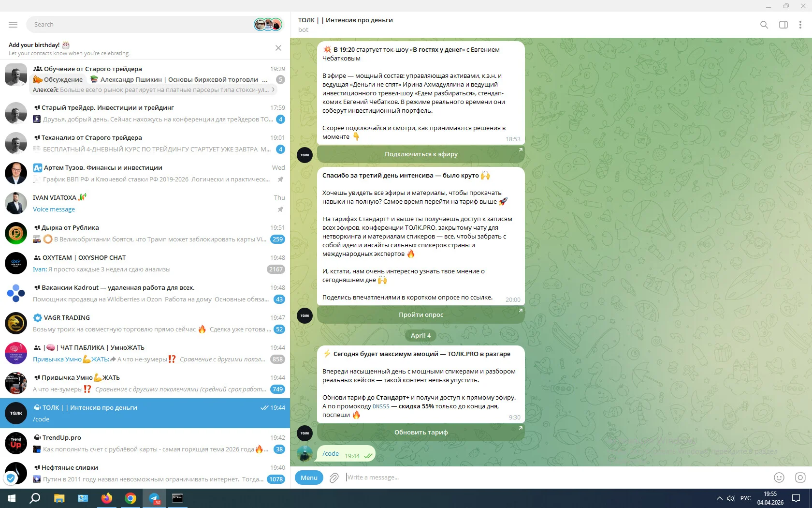Open the VAGR TRADING chat
Screen dimensions: 812x508
[145, 323]
